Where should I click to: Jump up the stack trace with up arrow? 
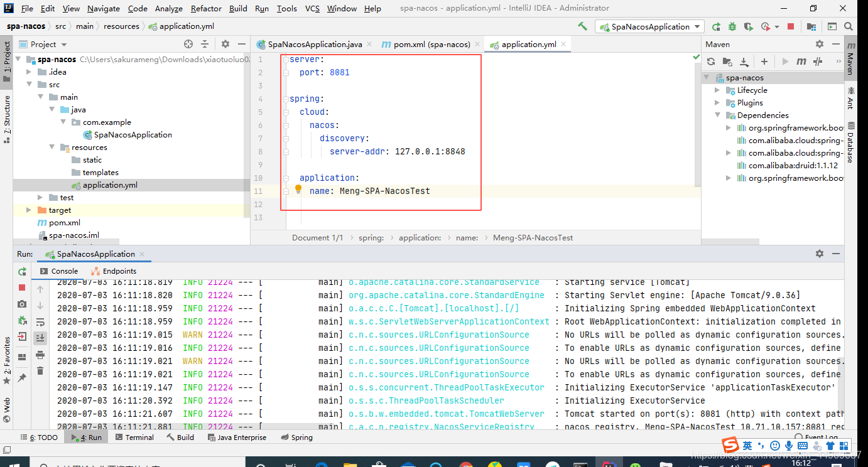click(40, 289)
